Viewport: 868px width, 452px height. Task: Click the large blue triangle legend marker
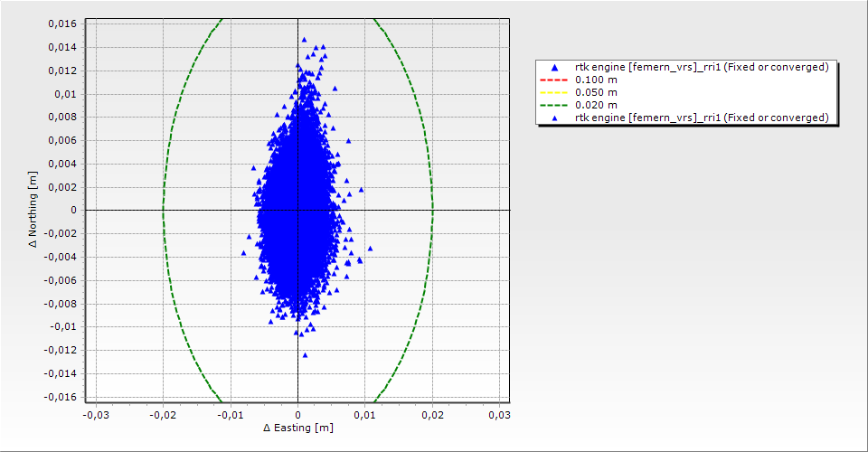555,67
